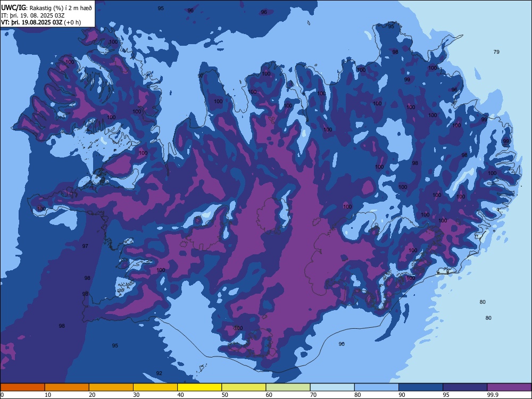This screenshot has width=532, height=399.
Task: Pick the bright yellow 40–50 legend swatch
Action: (199, 387)
